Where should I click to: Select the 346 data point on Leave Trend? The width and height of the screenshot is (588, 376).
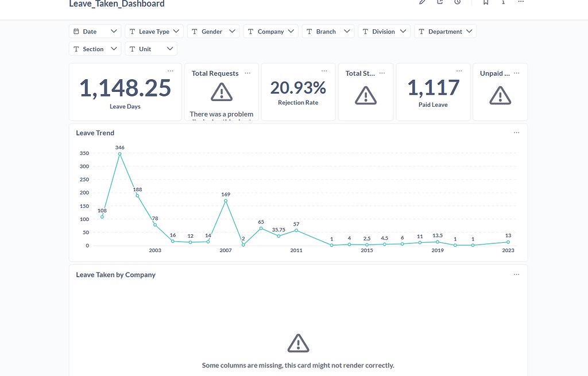[121, 154]
